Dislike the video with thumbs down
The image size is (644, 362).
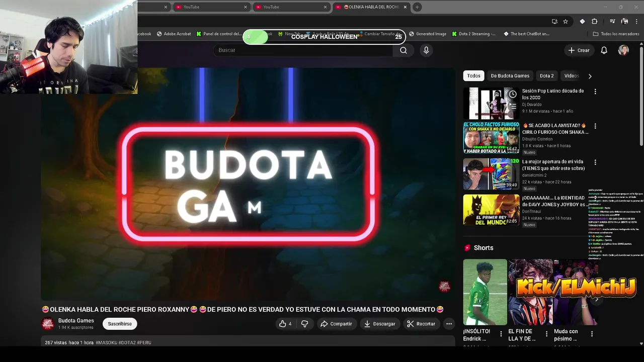point(304,324)
